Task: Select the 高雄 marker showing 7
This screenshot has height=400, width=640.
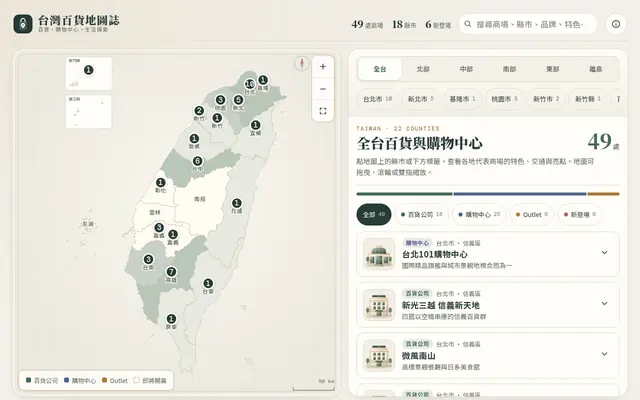Action: point(171,272)
